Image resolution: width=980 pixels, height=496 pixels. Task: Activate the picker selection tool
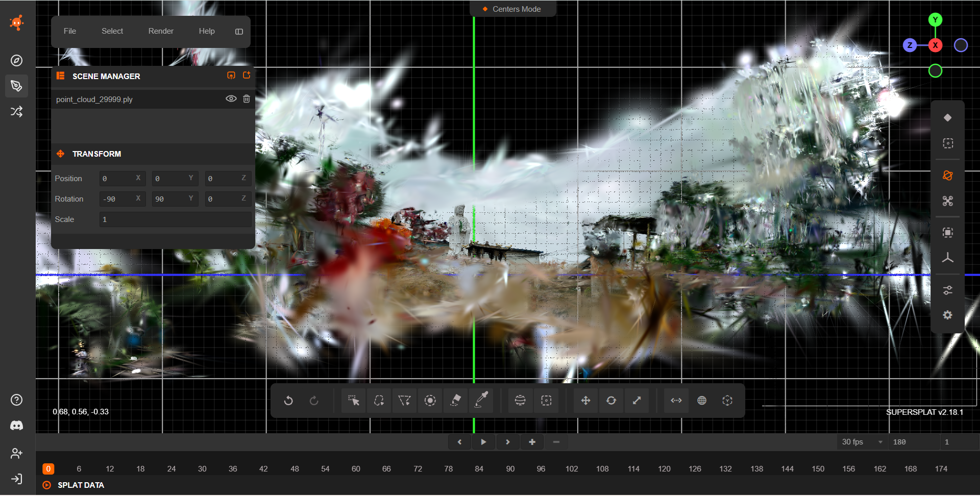click(353, 401)
